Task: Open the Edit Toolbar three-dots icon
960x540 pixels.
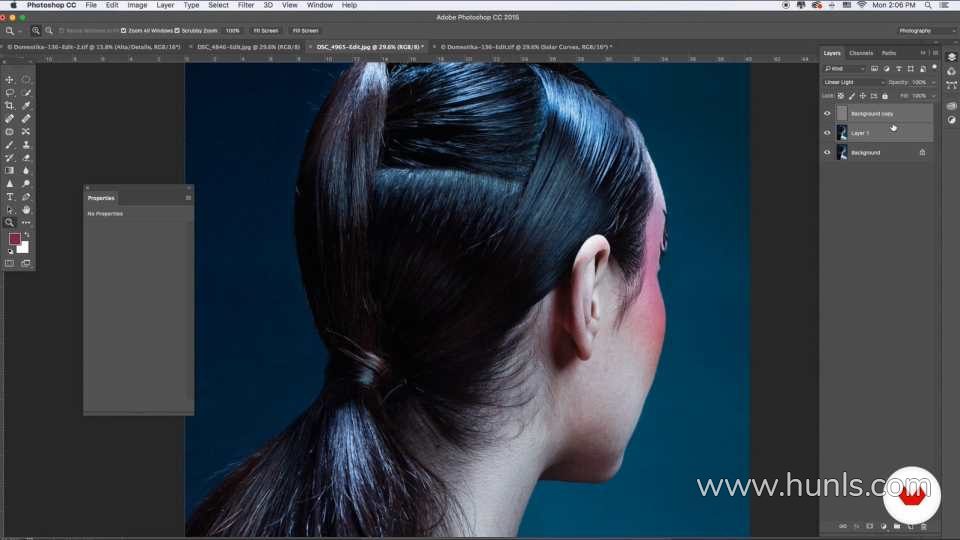Action: (x=26, y=222)
